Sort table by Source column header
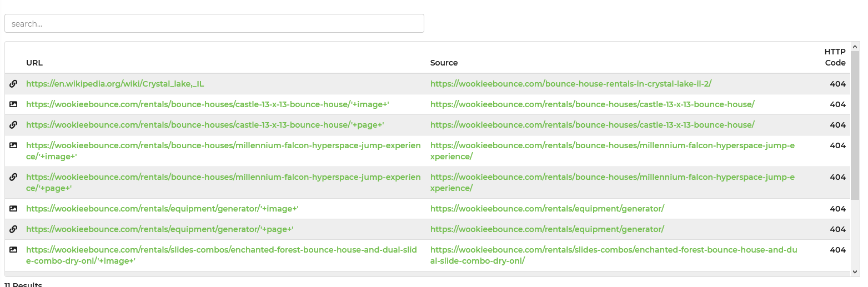 444,63
